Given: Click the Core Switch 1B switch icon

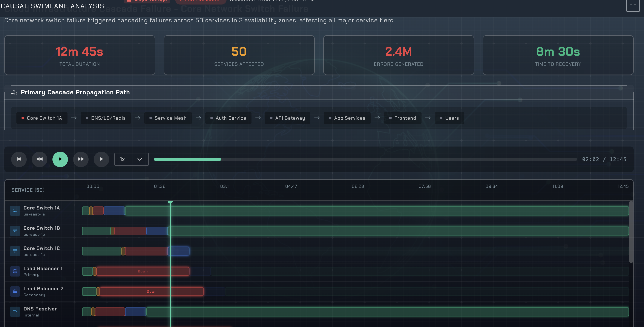Looking at the screenshot, I should pyautogui.click(x=15, y=231).
